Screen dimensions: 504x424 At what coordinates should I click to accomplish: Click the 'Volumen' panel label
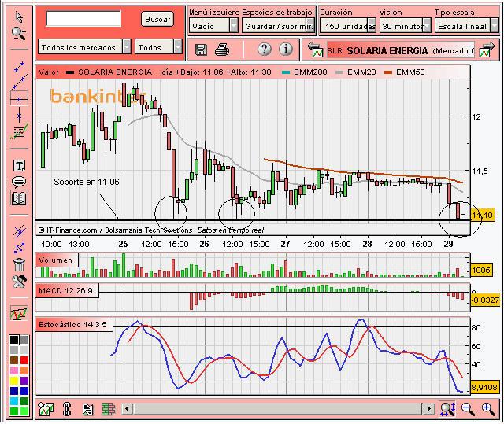(x=56, y=260)
